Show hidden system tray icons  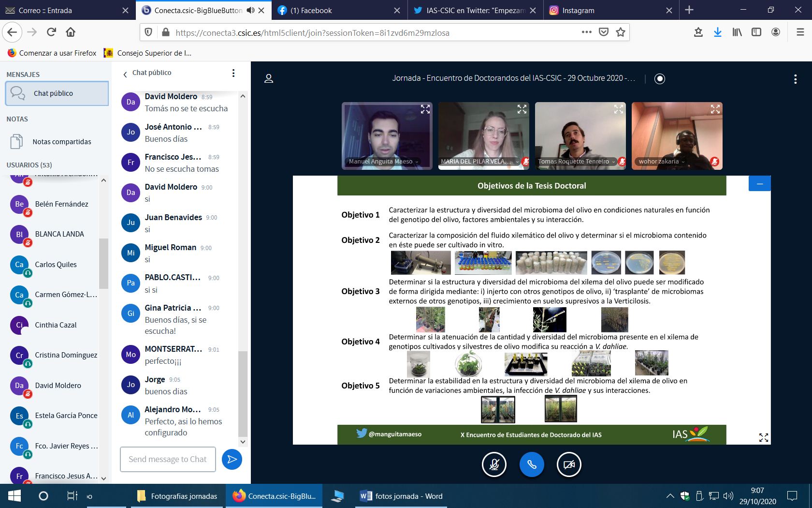[670, 496]
